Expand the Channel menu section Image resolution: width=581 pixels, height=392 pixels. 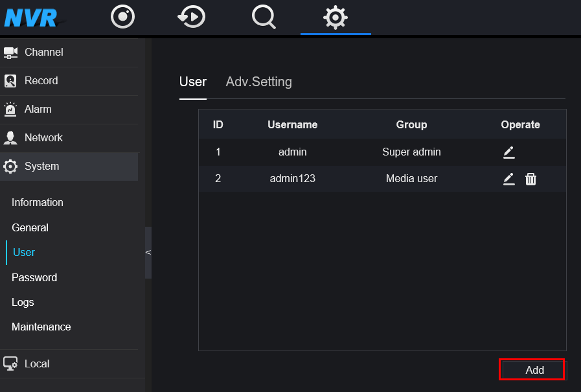43,52
